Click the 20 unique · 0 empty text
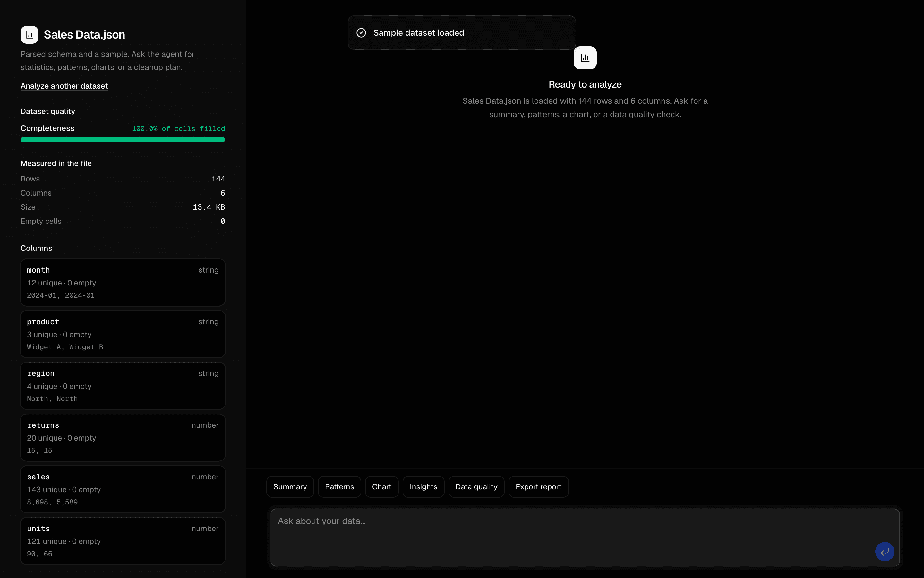 click(x=62, y=438)
